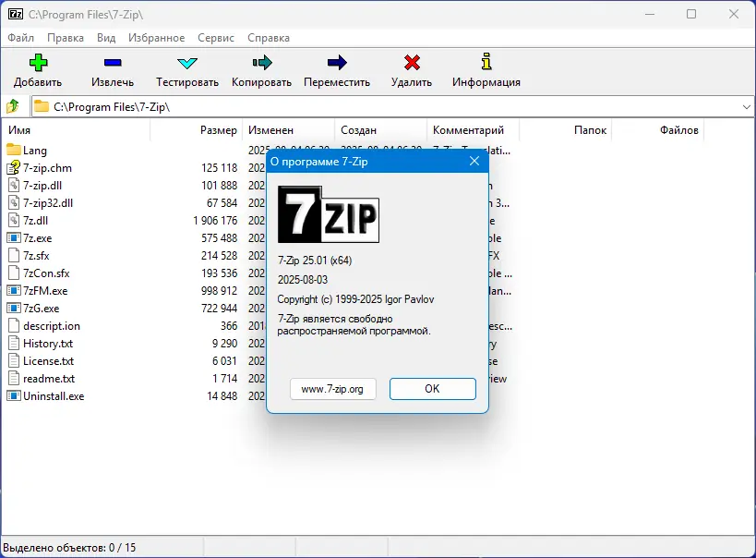Click the License.txt document icon
The image size is (756, 558).
click(x=14, y=360)
